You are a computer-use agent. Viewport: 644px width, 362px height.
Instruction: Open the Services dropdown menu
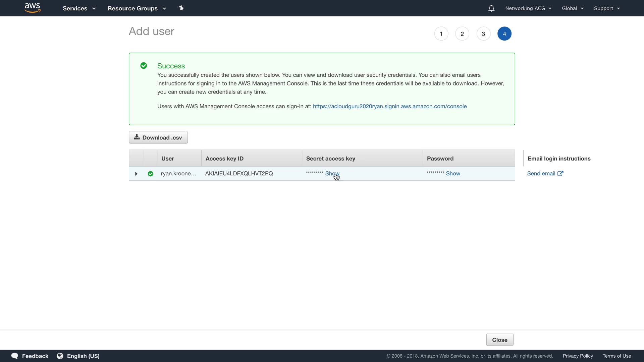pos(79,8)
